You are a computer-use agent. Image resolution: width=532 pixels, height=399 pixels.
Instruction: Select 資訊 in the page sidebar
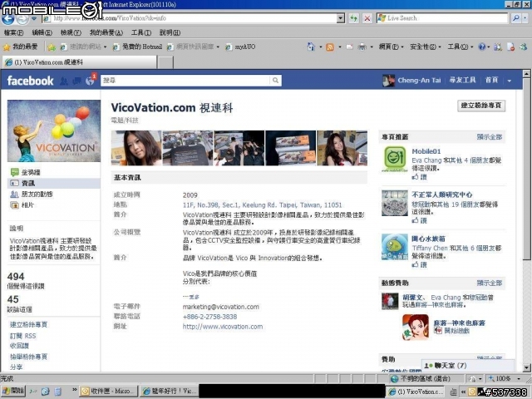click(54, 183)
